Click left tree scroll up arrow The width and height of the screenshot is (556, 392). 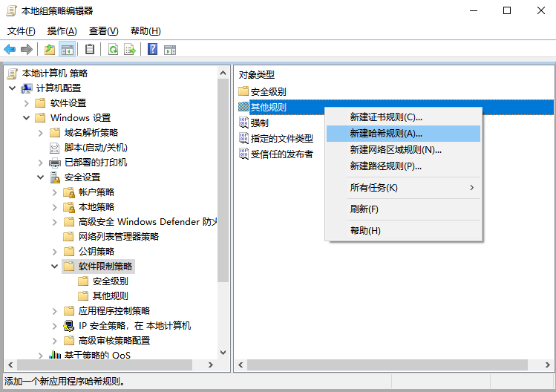pos(223,73)
